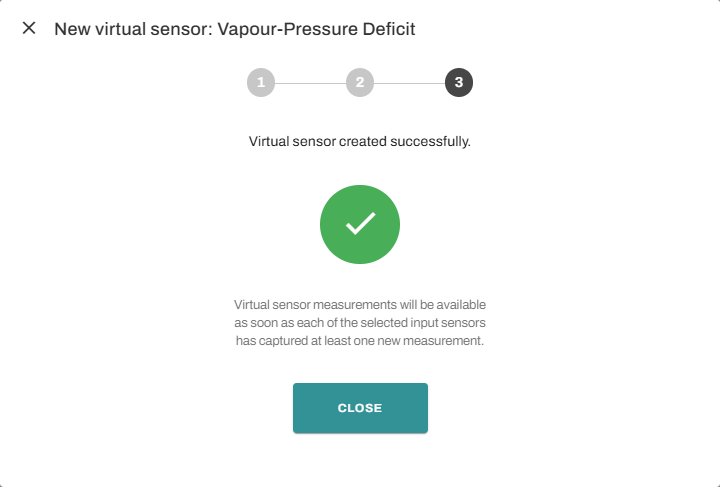Click the connector line between steps 1 and 2
Image resolution: width=720 pixels, height=487 pixels.
point(310,83)
